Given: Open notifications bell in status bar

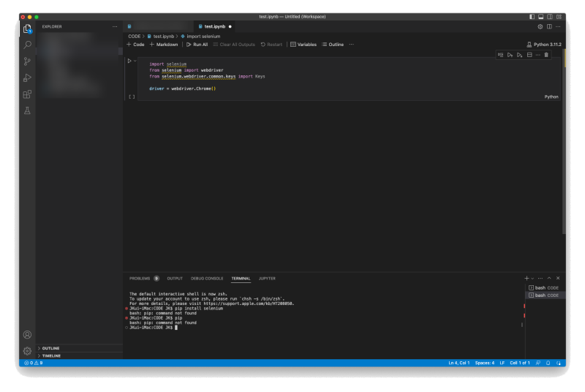Looking at the screenshot, I should tap(548, 363).
